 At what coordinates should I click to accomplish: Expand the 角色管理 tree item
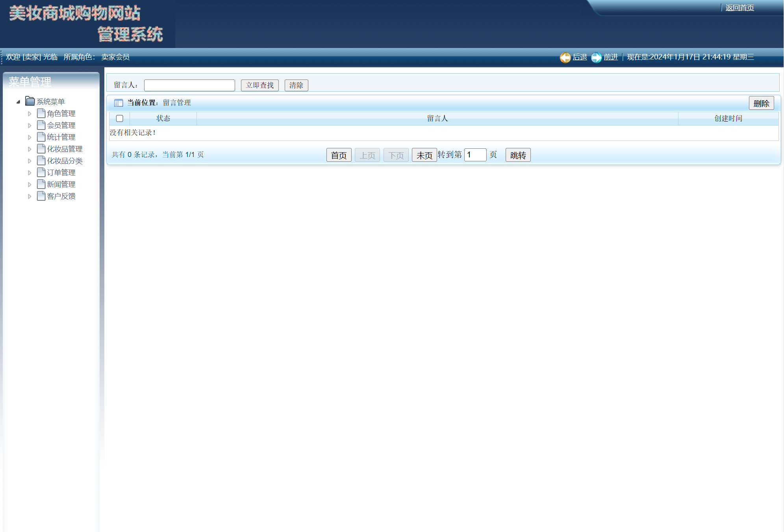point(30,113)
